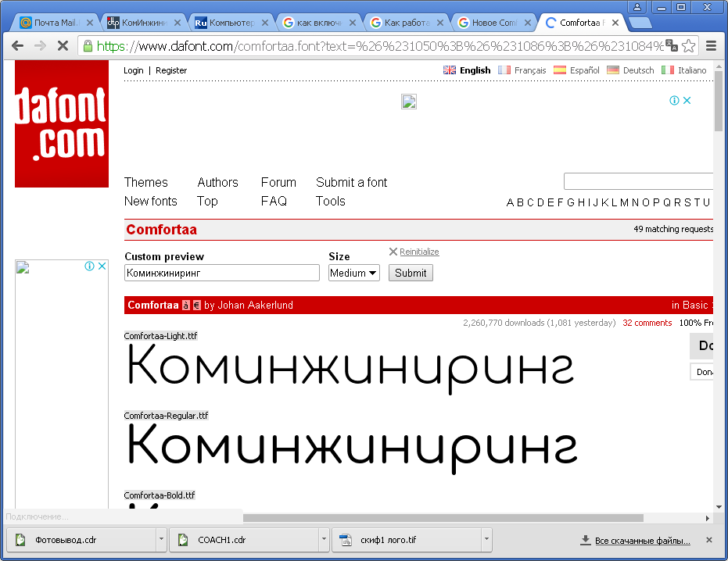Click the translate page icon in address bar

[672, 45]
